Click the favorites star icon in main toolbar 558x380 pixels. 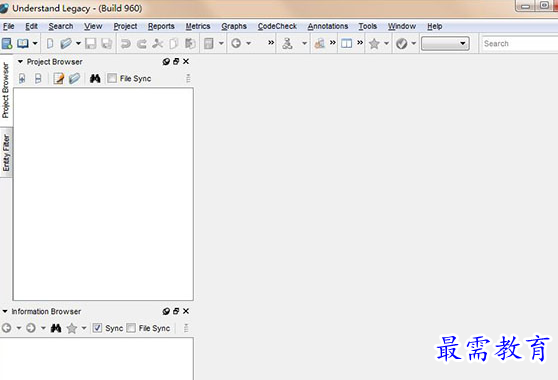pos(374,43)
